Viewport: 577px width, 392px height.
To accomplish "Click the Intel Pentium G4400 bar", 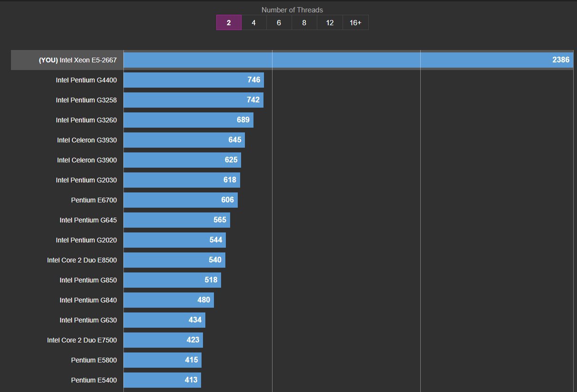I will pyautogui.click(x=194, y=80).
